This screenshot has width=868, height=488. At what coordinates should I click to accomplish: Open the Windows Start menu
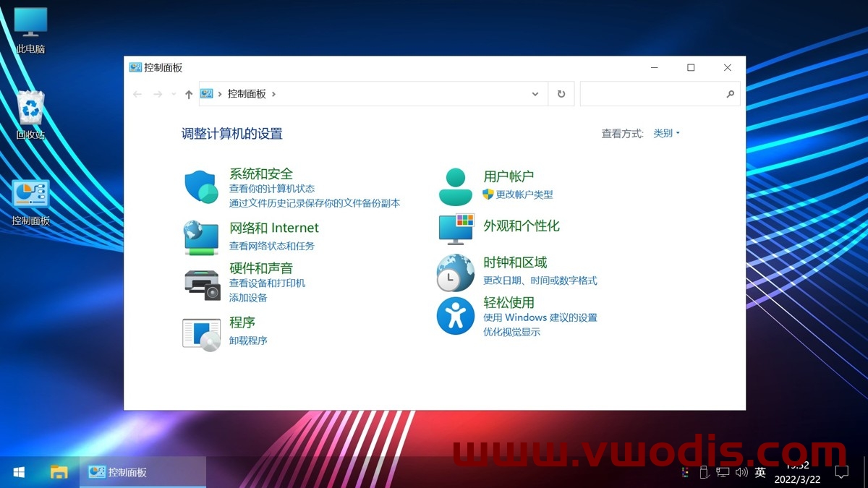[17, 472]
